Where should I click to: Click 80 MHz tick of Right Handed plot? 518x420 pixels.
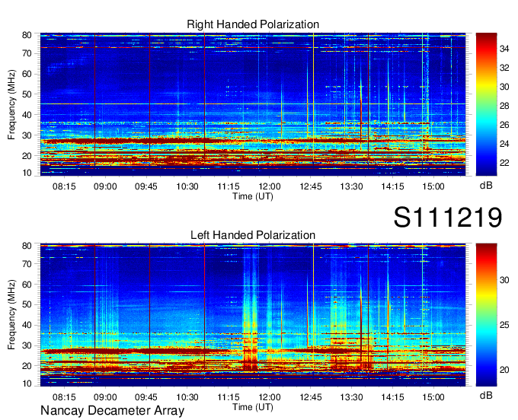tap(27, 35)
